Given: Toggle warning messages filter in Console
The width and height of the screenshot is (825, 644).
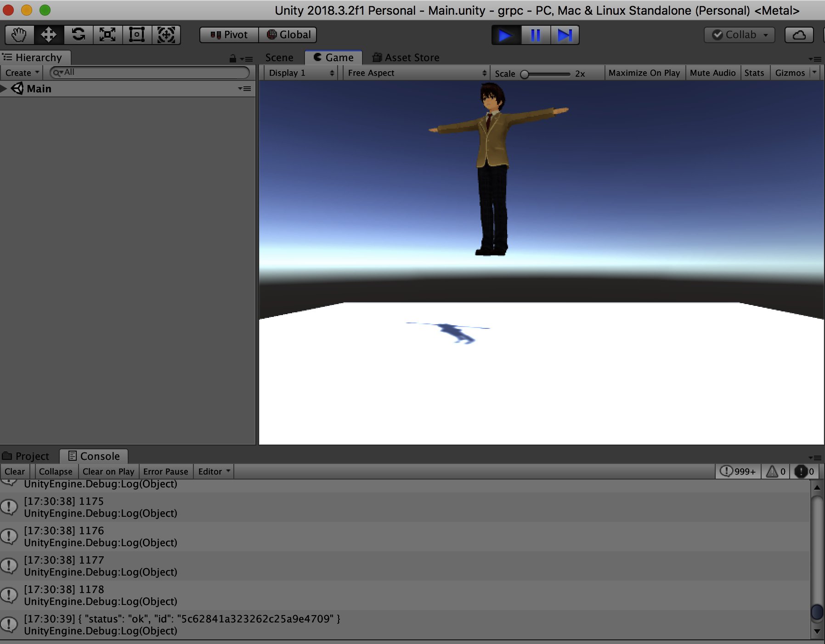Looking at the screenshot, I should pyautogui.click(x=776, y=471).
